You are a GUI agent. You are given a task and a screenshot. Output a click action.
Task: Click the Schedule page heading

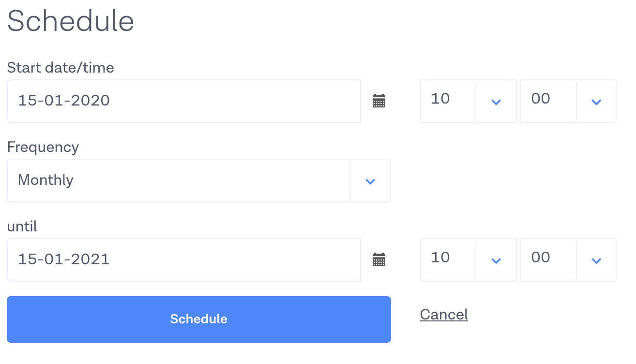point(71,21)
